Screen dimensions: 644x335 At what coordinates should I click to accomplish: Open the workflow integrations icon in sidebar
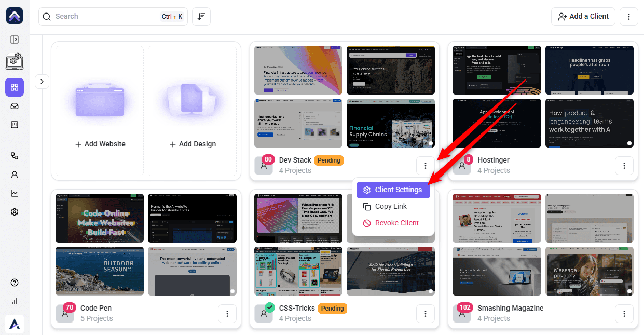click(15, 156)
